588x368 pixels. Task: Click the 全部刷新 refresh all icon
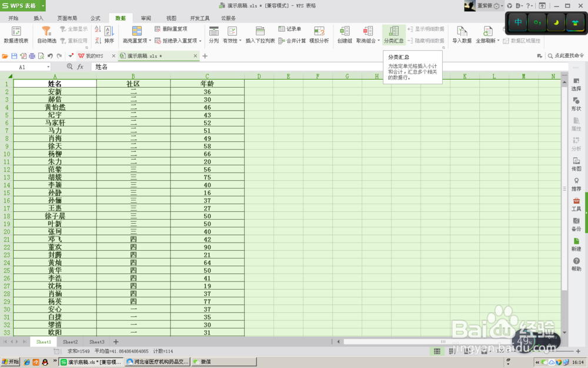tap(487, 31)
